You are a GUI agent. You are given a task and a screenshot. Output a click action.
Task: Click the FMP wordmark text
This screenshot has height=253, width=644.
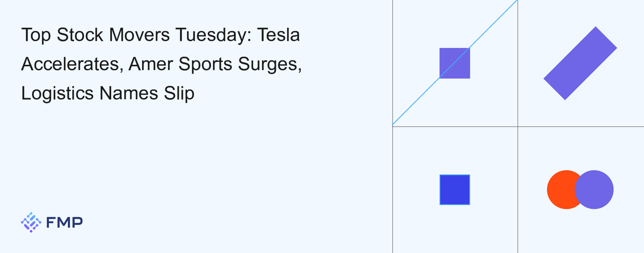coord(64,222)
